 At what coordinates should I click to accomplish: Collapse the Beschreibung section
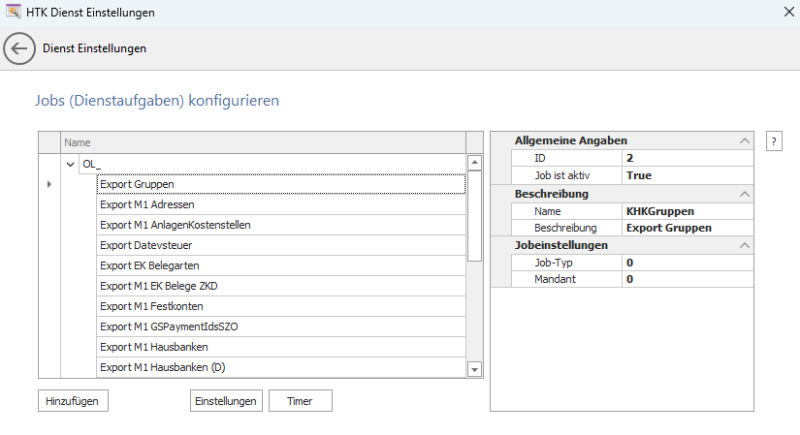pos(743,193)
